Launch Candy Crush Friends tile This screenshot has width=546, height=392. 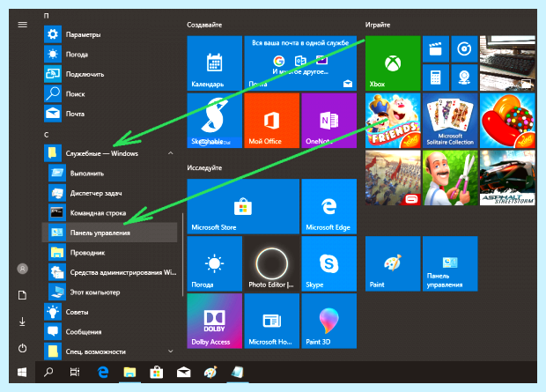(x=393, y=120)
